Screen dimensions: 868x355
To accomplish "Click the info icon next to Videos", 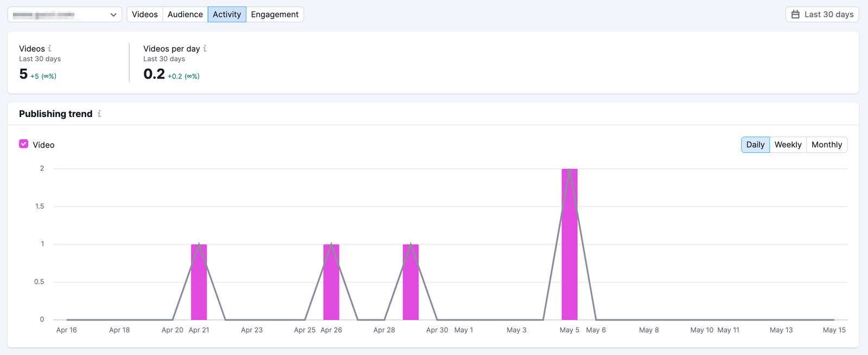I will click(50, 48).
